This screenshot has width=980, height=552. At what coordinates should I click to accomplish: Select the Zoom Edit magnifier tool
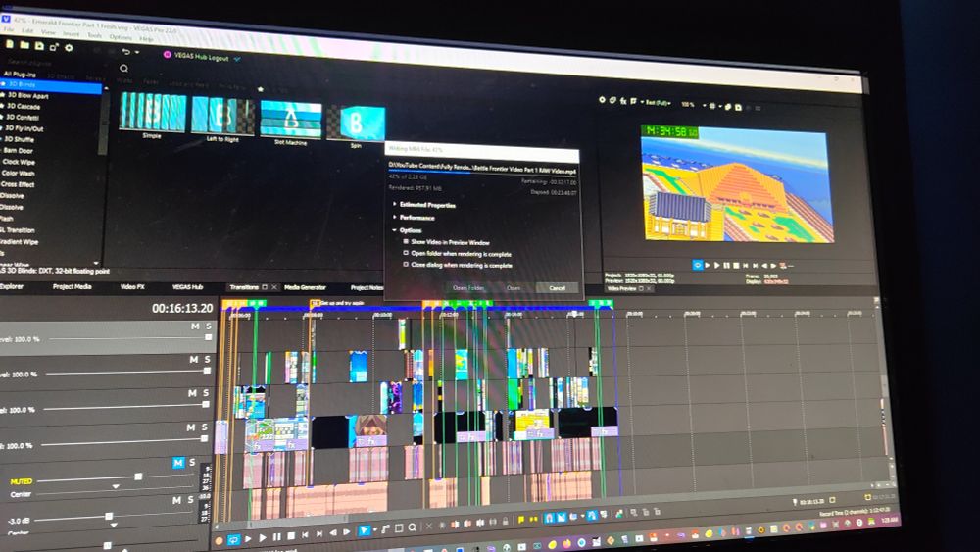click(412, 527)
